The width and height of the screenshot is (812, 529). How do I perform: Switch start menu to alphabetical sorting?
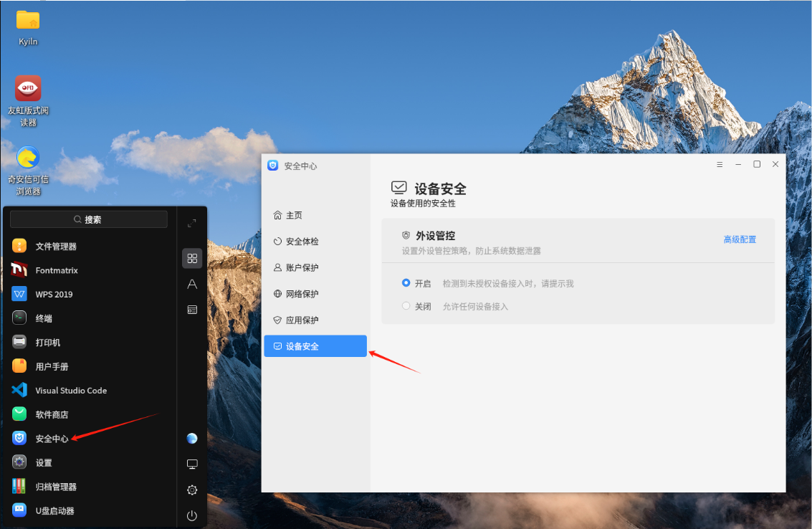pyautogui.click(x=192, y=284)
